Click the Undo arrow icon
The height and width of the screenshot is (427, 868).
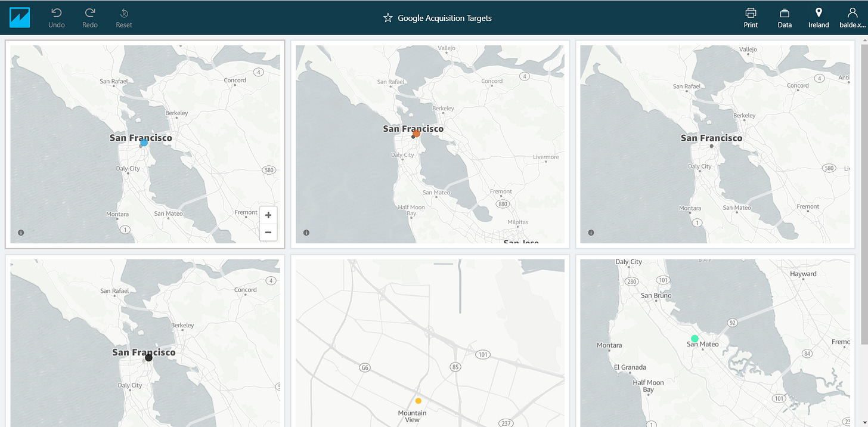(57, 13)
